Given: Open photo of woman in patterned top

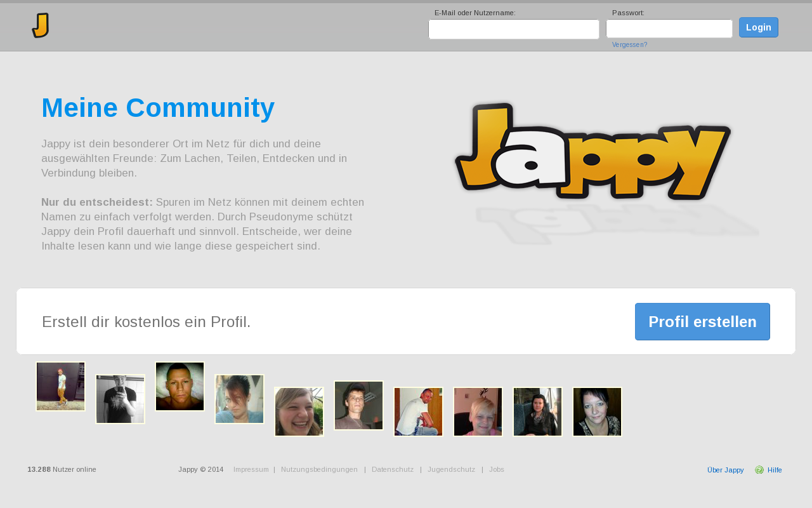Looking at the screenshot, I should (x=597, y=411).
